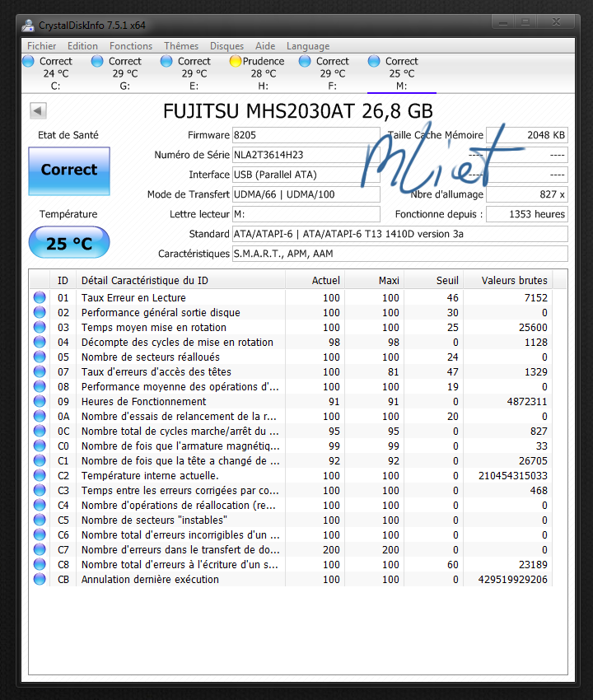This screenshot has height=700, width=593.
Task: Click status orb for attribute 07
Action: pyautogui.click(x=40, y=371)
